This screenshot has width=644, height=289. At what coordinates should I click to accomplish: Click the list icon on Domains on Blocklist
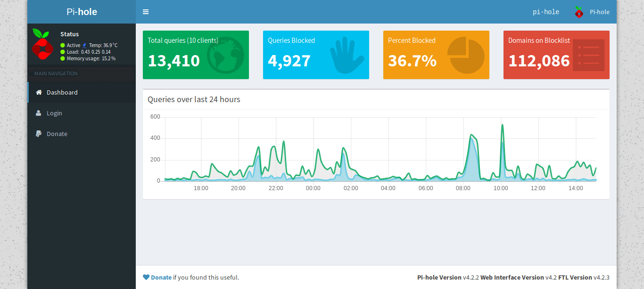[588, 55]
